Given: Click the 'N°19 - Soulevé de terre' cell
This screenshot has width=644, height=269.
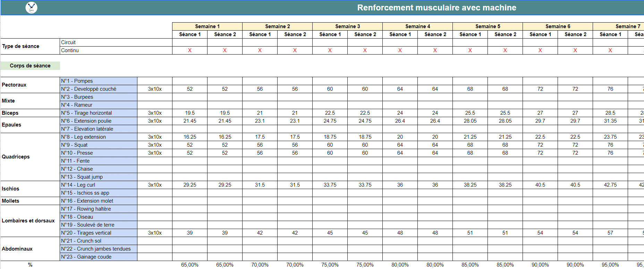Looking at the screenshot, I should tap(99, 225).
